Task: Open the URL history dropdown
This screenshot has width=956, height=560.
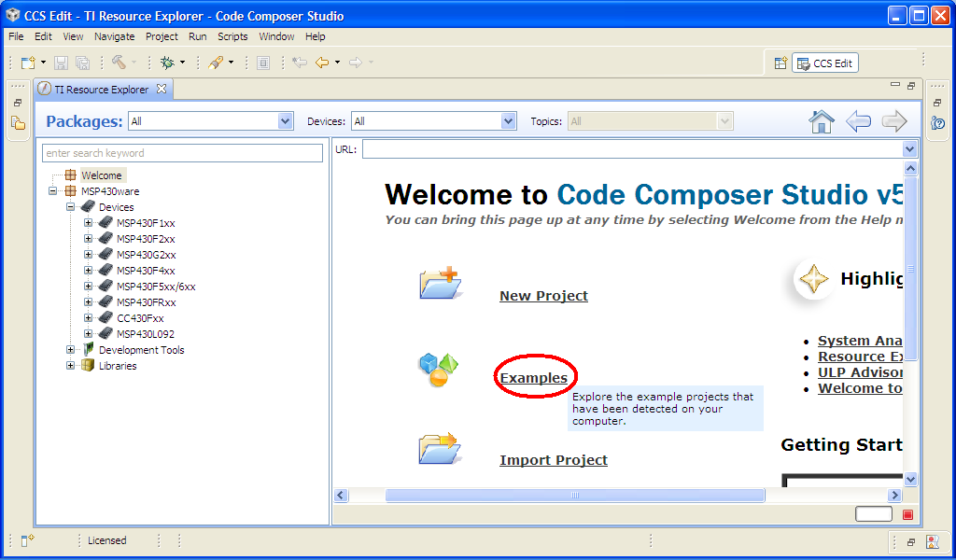Action: [909, 149]
